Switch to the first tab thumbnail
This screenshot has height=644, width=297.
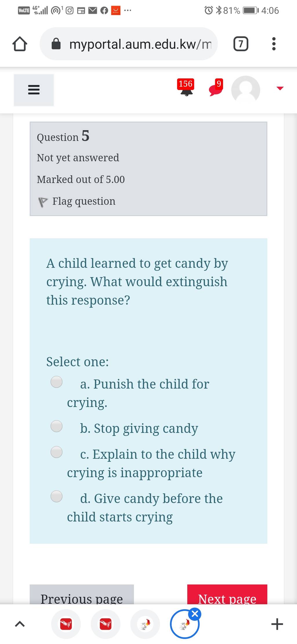(66, 624)
